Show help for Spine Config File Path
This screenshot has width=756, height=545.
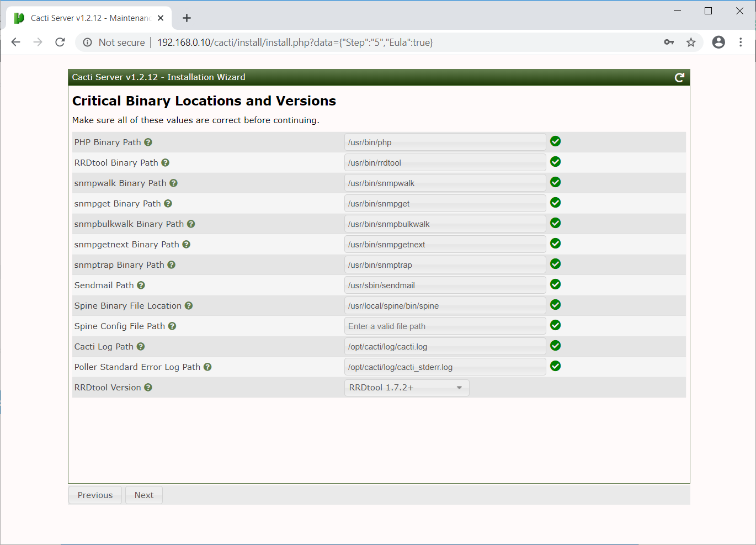pos(172,326)
